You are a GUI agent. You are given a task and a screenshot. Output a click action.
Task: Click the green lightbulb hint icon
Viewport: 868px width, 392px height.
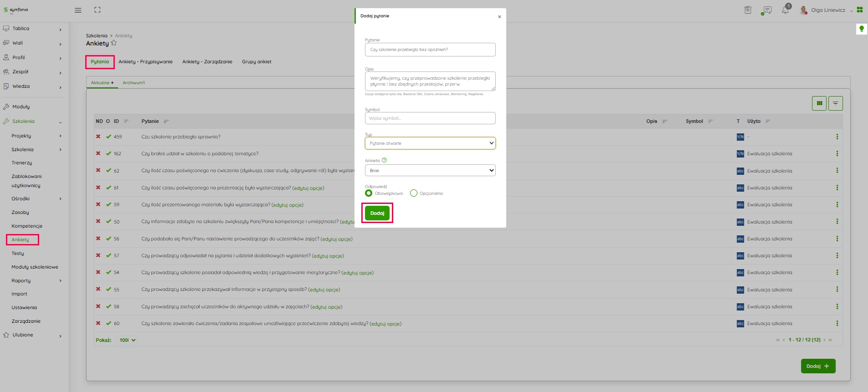pos(861,29)
